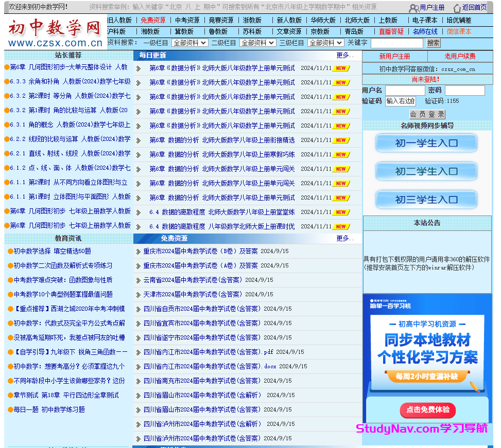The height and width of the screenshot is (448, 501).
Task: Click the NEW badge on the top 数据分析 update
Action: pyautogui.click(x=342, y=68)
